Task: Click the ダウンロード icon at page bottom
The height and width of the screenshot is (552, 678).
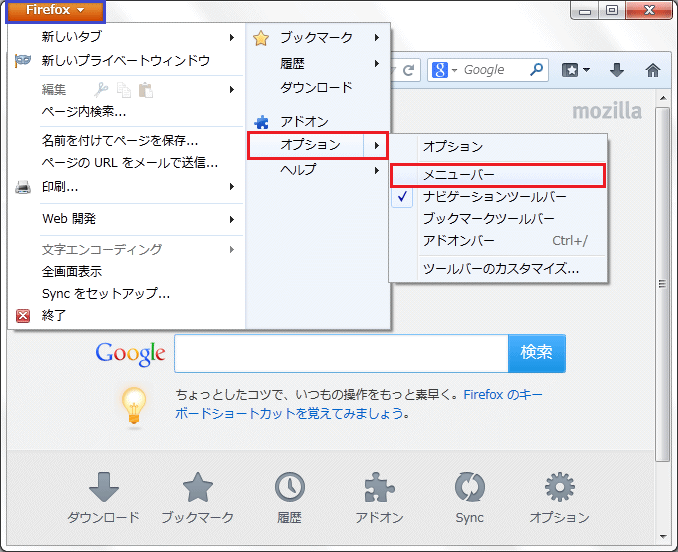Action: (104, 487)
